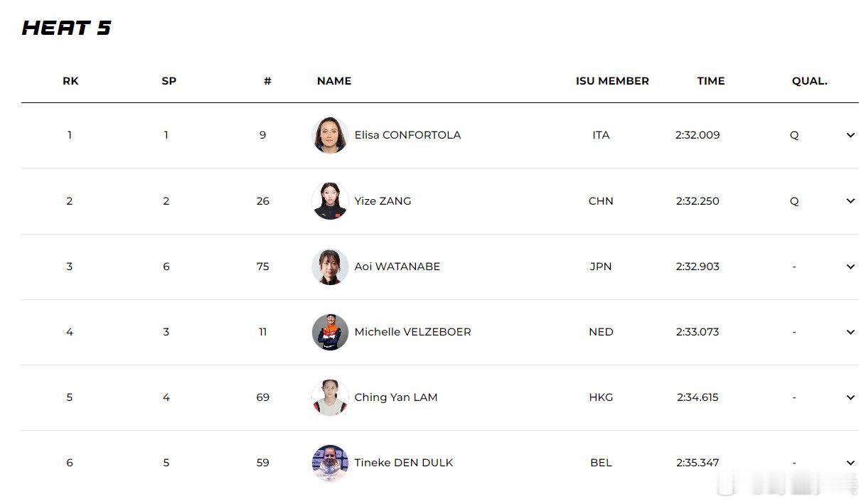Open the chevron on Aoi Watanabe's row

(x=850, y=267)
